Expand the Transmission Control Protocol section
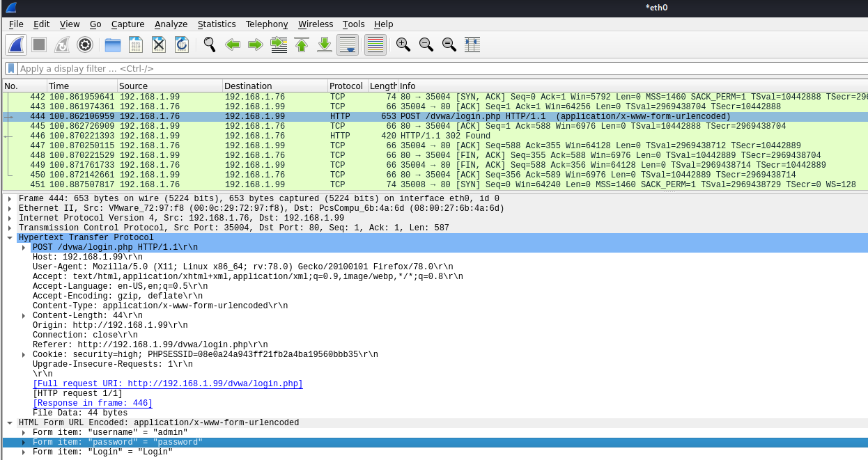 tap(10, 228)
